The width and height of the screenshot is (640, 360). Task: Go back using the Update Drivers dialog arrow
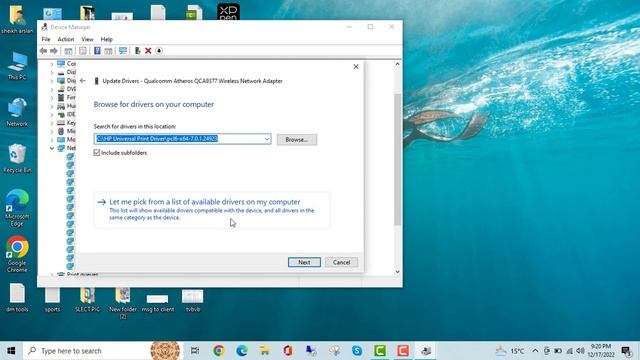(x=83, y=81)
